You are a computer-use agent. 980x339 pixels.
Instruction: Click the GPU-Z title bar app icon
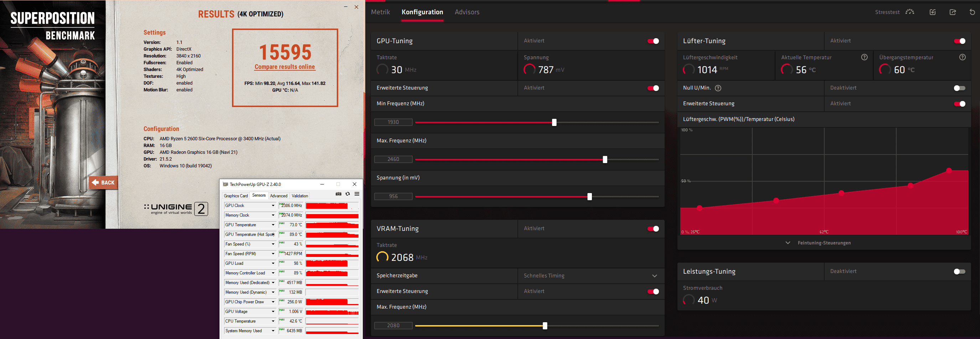tap(225, 184)
